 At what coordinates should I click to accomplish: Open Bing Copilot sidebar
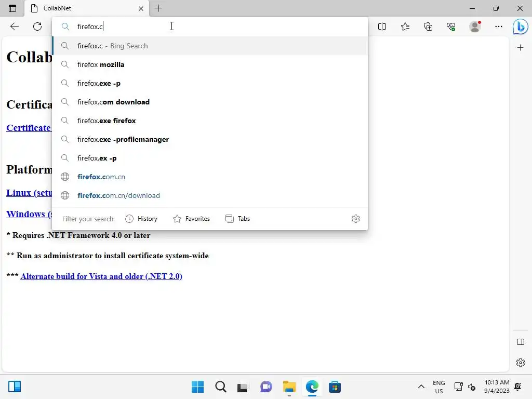click(520, 26)
